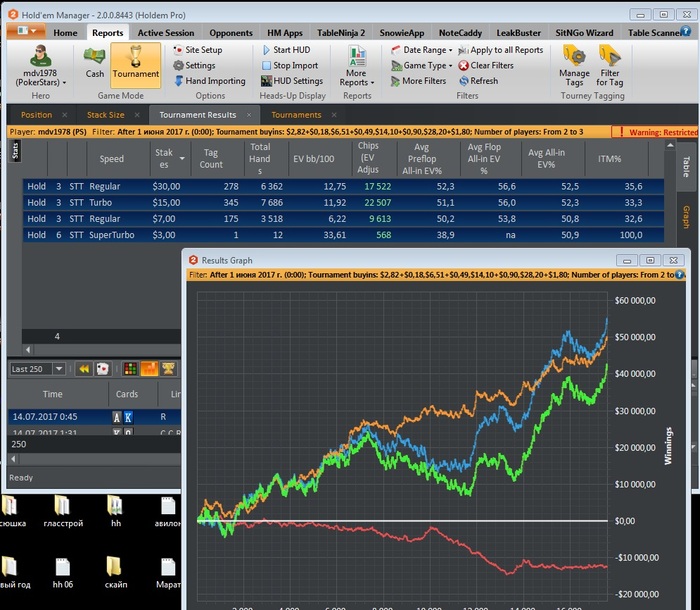Open the Settings gear option
Image resolution: width=700 pixels, height=610 pixels.
[x=195, y=65]
